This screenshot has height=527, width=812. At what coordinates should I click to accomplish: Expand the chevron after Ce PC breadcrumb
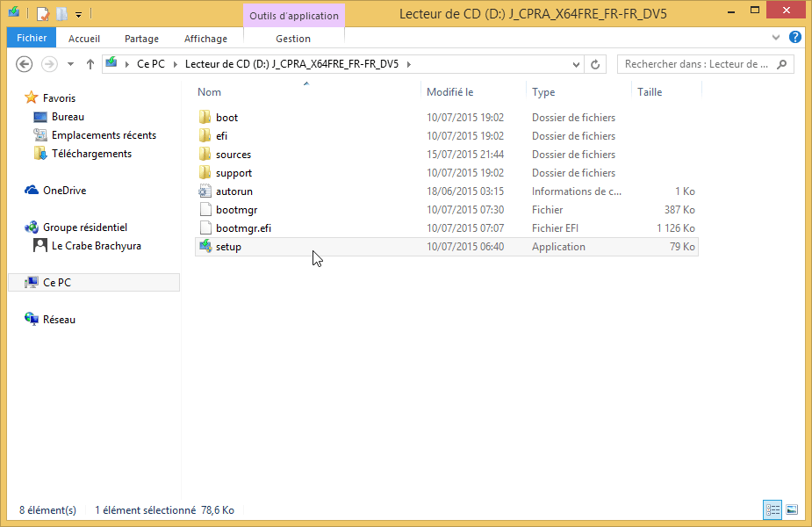(x=175, y=64)
